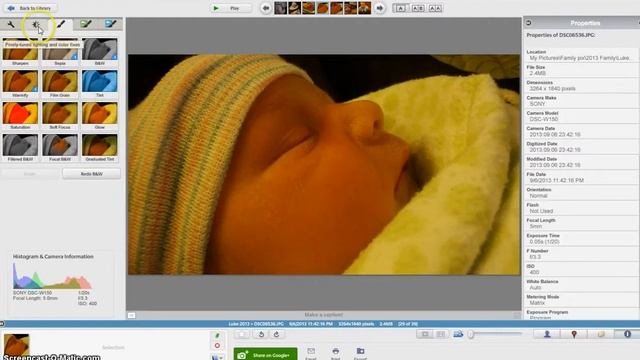Apply the blue Tint effect
The width and height of the screenshot is (640, 360).
pyautogui.click(x=100, y=84)
